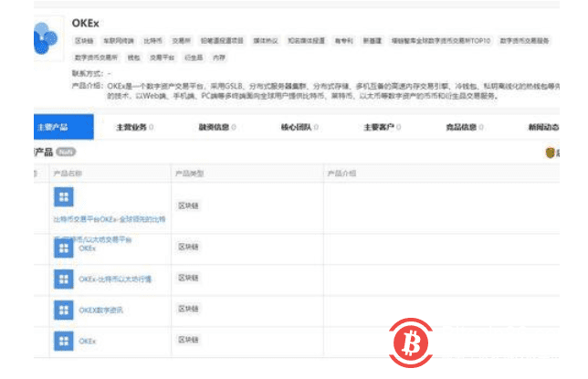Click the 联系方式 label
Image resolution: width=588 pixels, height=379 pixels.
pyautogui.click(x=88, y=73)
